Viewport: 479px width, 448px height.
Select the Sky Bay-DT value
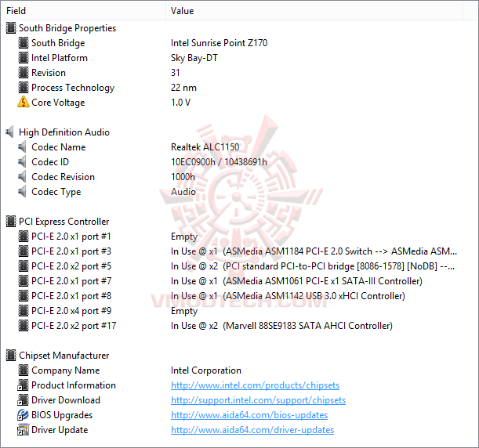click(x=194, y=58)
